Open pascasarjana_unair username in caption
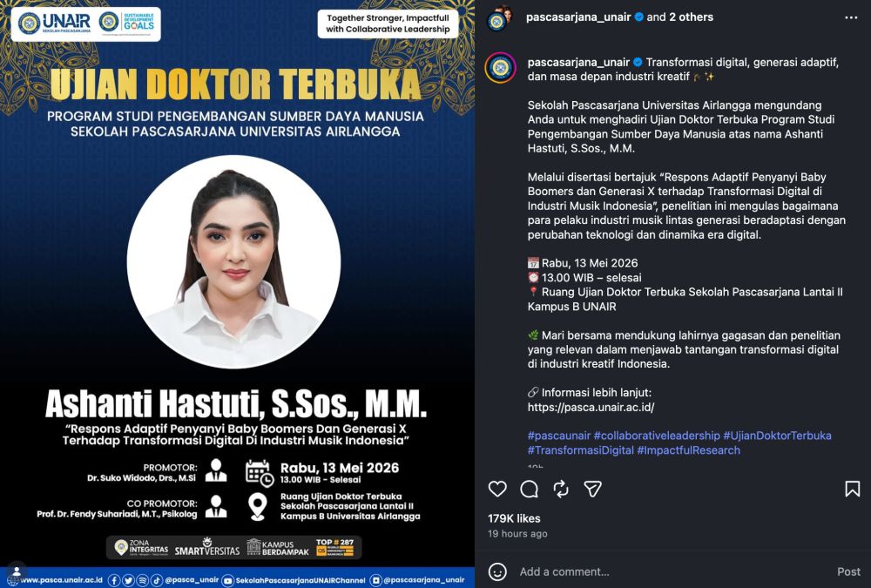The width and height of the screenshot is (871, 588). coord(578,62)
